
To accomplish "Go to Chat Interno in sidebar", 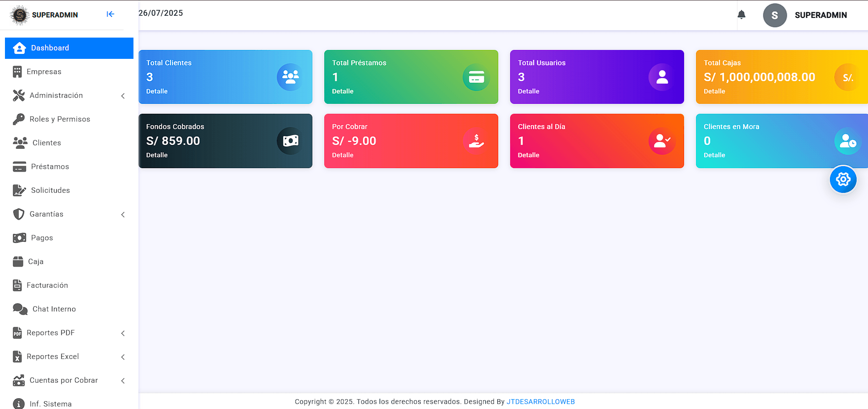I will [x=54, y=309].
